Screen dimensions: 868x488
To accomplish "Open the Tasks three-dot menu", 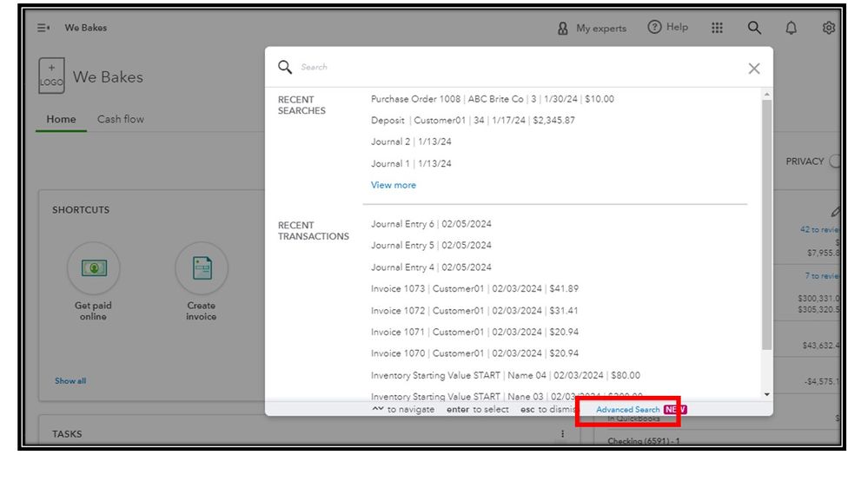I will tap(562, 434).
